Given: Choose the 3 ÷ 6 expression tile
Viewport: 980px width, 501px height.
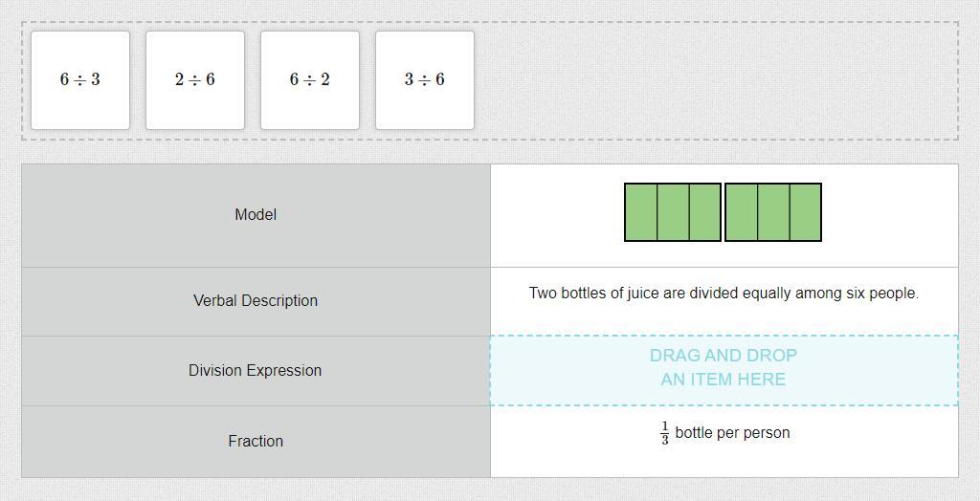Looking at the screenshot, I should [x=425, y=80].
